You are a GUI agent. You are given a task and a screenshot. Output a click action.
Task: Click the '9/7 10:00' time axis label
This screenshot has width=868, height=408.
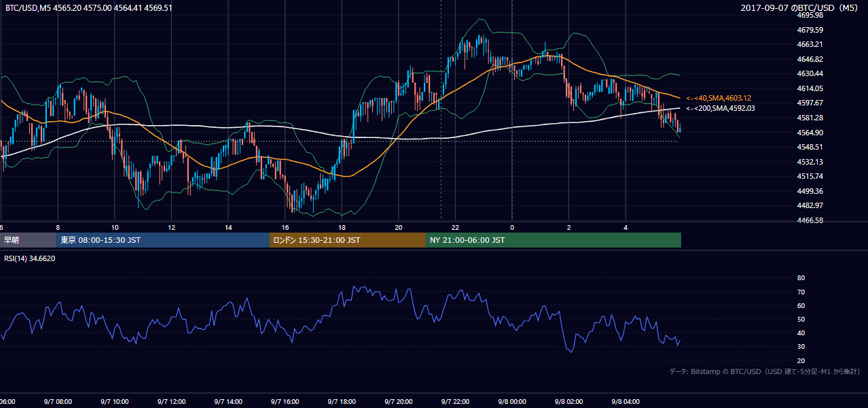[115, 402]
